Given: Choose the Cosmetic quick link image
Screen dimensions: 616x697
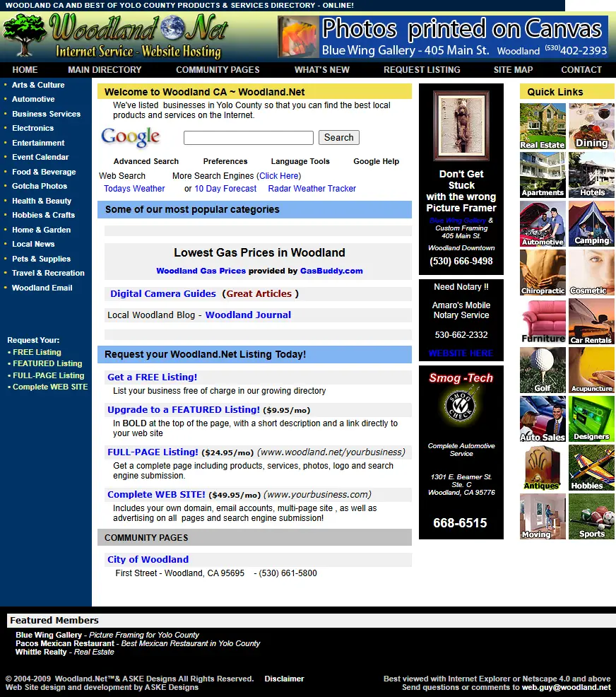Looking at the screenshot, I should click(x=591, y=272).
